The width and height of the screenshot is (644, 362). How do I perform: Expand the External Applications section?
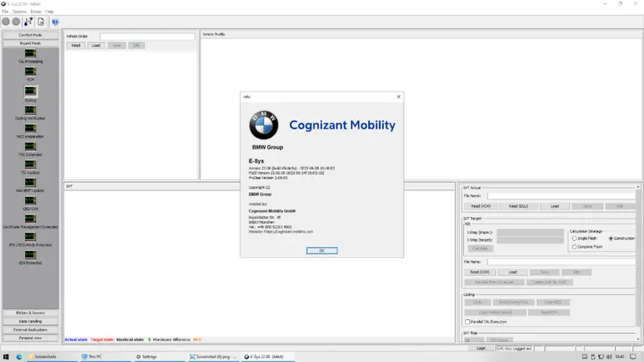pos(31,330)
